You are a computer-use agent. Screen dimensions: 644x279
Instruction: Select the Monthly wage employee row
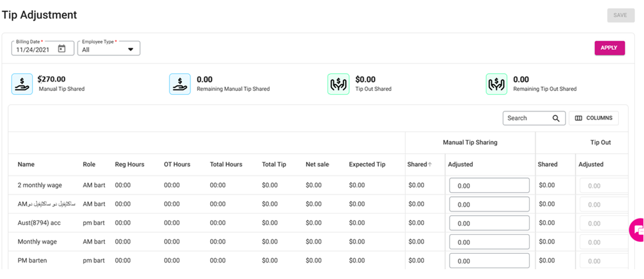pos(37,242)
